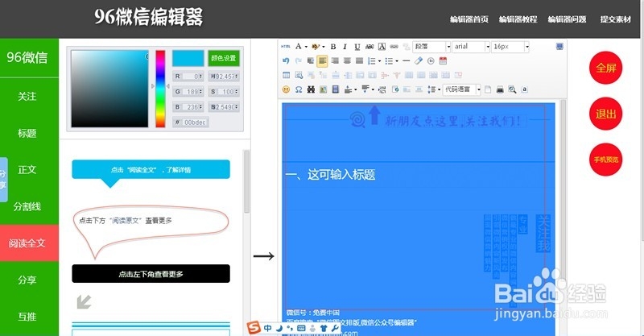
Task: Expand line spacing dropdown arrow
Action: coord(439,89)
